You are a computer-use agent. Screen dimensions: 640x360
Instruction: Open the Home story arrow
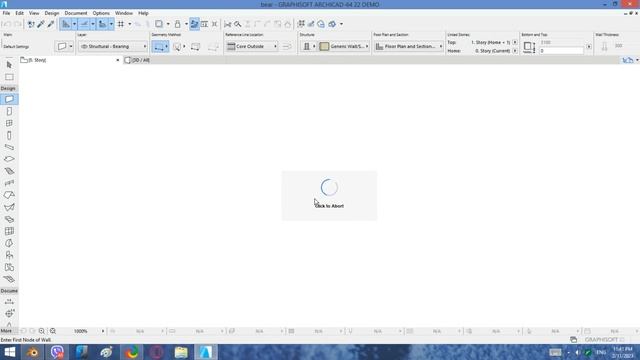(515, 51)
